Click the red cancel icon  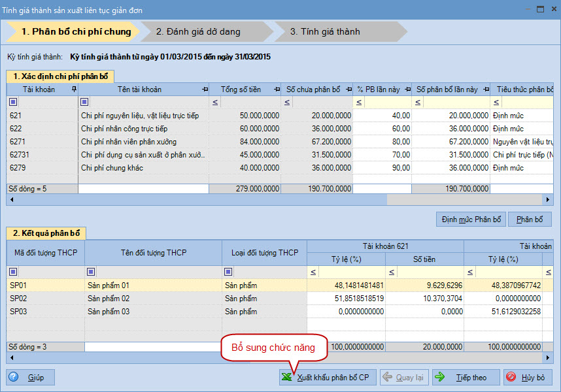click(x=511, y=376)
